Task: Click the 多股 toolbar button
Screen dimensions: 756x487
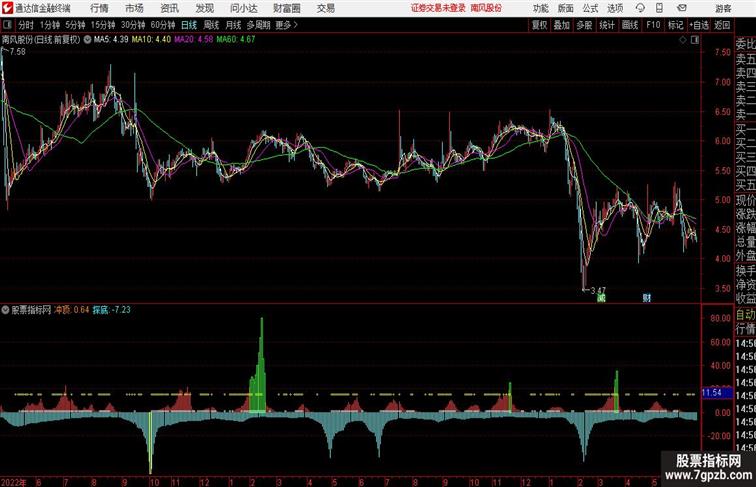Action: tap(584, 25)
